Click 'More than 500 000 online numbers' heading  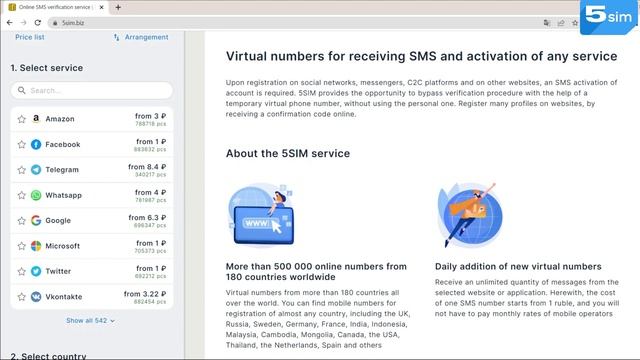point(316,272)
